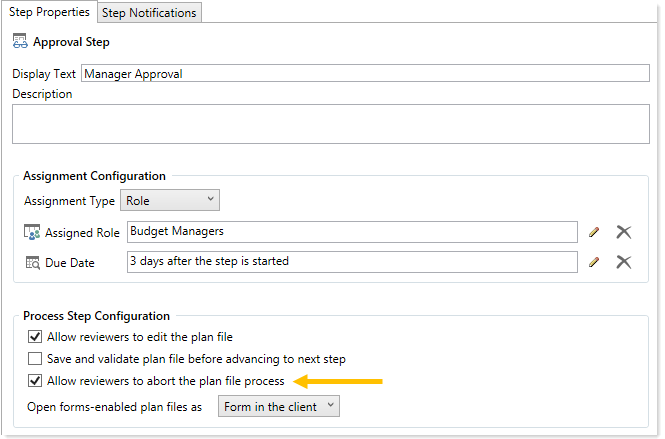665x439 pixels.
Task: Expand Open forms-enabled plan files dropdown
Action: pyautogui.click(x=279, y=406)
